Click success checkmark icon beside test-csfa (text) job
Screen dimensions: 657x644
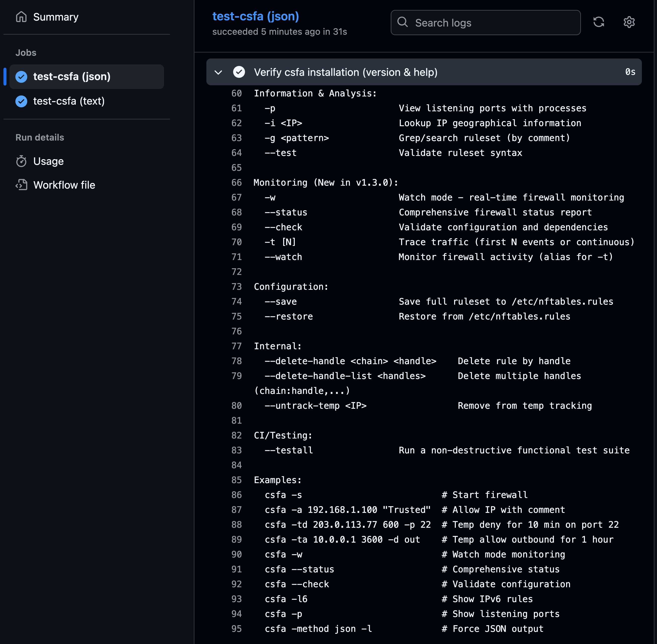[21, 101]
